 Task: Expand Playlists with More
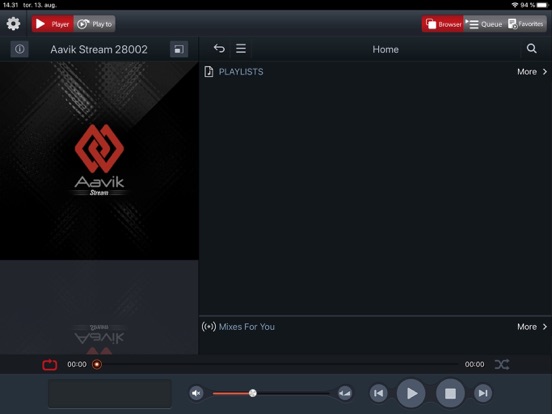tap(532, 72)
